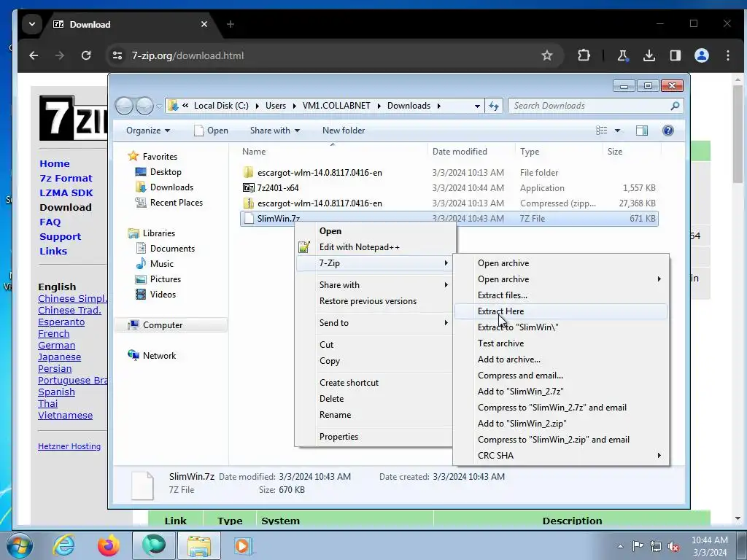Open Chrome profile avatar

tap(701, 55)
